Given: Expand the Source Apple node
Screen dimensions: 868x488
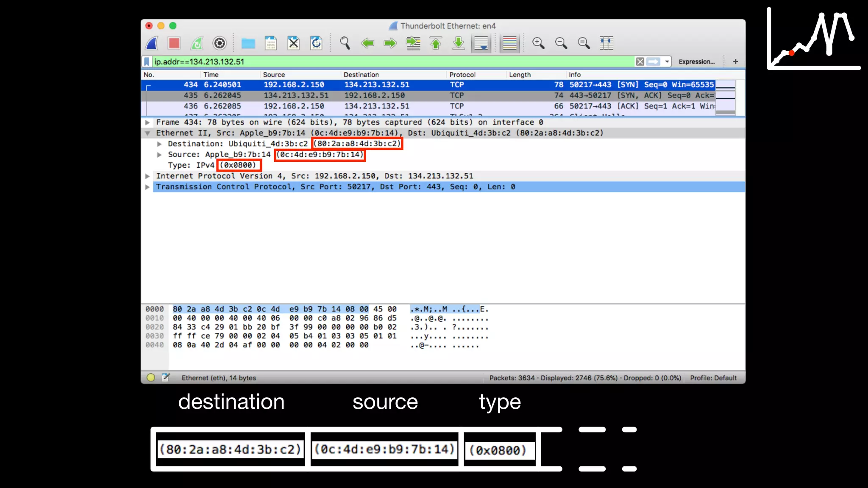Looking at the screenshot, I should click(159, 155).
